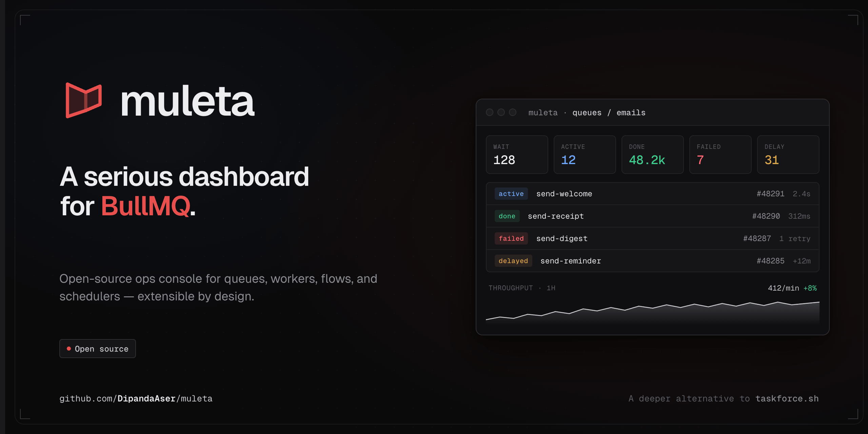This screenshot has width=868, height=434.
Task: Click the red dot in Open source badge
Action: click(x=69, y=349)
